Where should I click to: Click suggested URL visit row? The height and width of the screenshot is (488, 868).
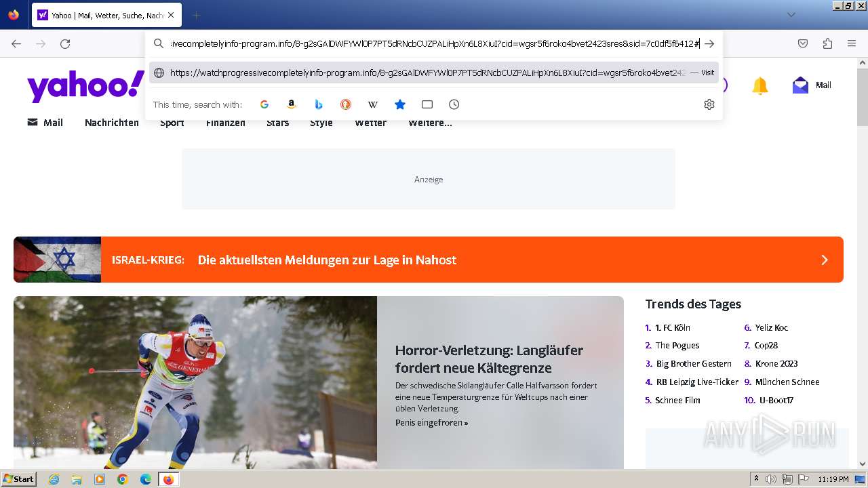434,73
